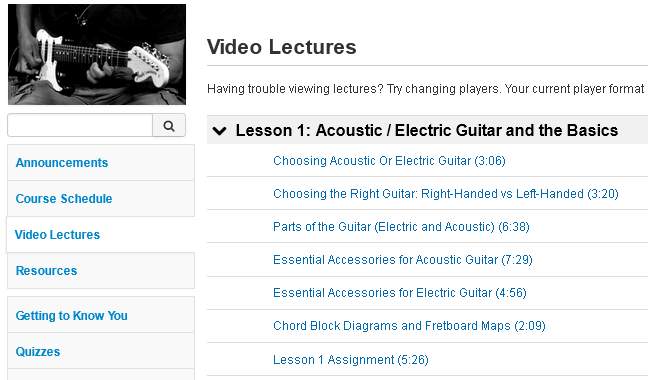
Task: Focus the sidebar search text field
Action: [80, 125]
